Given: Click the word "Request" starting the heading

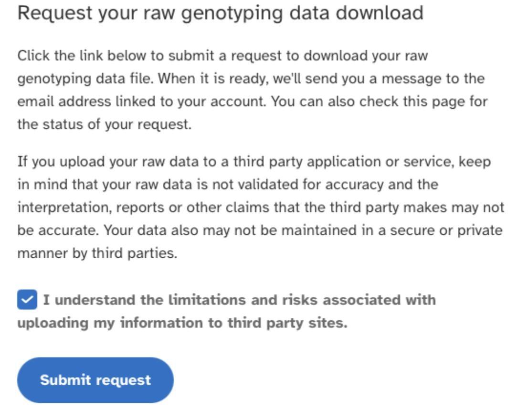Looking at the screenshot, I should 54,13.
